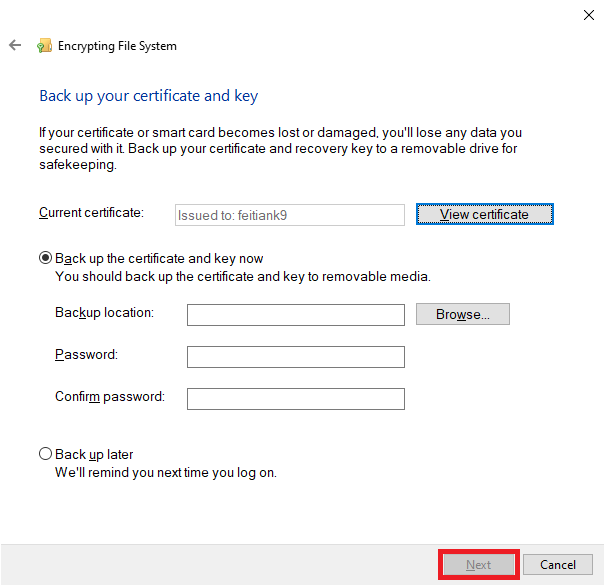605x586 pixels.
Task: Focus the Backup location field
Action: pos(296,315)
